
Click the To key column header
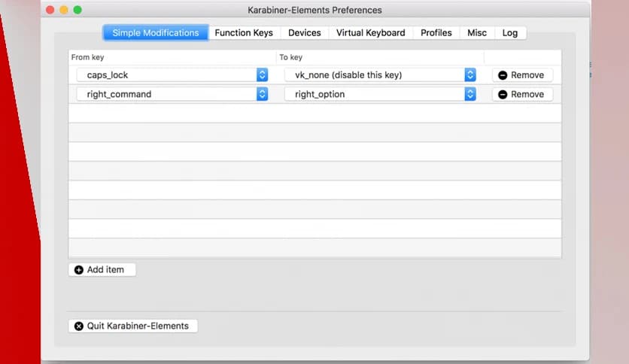click(x=380, y=57)
